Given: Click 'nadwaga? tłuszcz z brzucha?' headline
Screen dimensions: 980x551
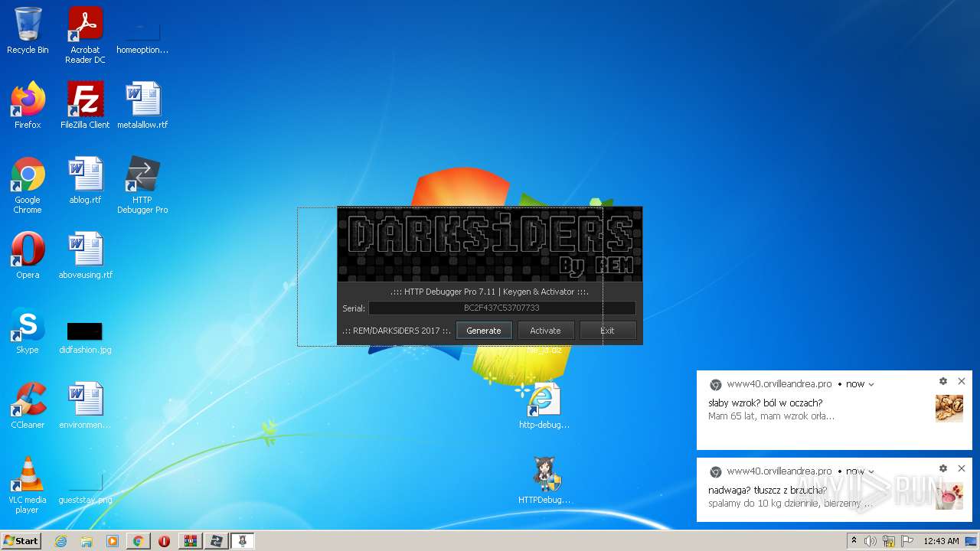Looking at the screenshot, I should tap(768, 491).
